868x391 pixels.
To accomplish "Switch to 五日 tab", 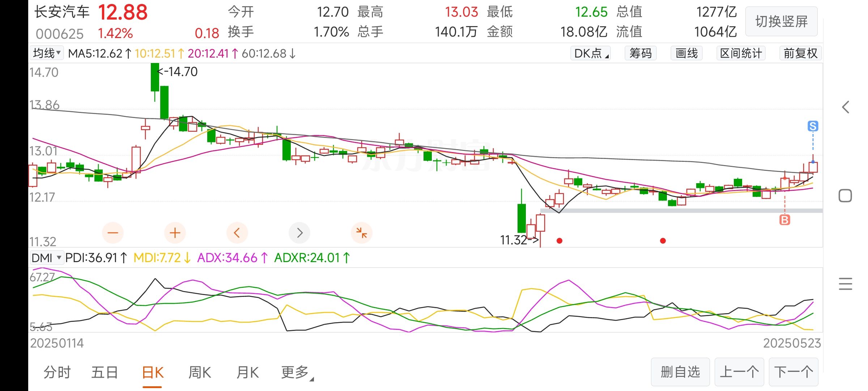I will coord(105,373).
